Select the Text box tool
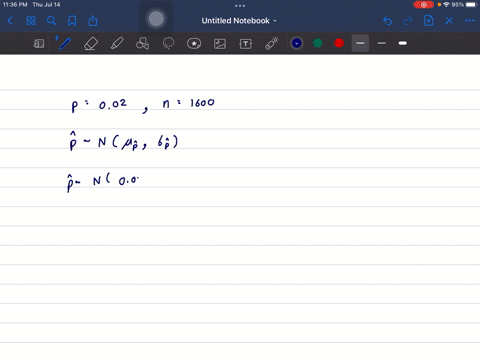 click(246, 44)
